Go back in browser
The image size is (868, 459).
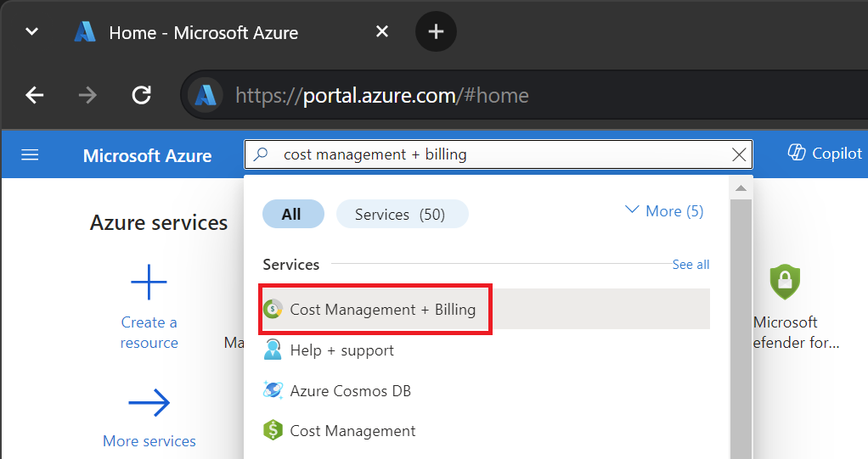(x=34, y=95)
